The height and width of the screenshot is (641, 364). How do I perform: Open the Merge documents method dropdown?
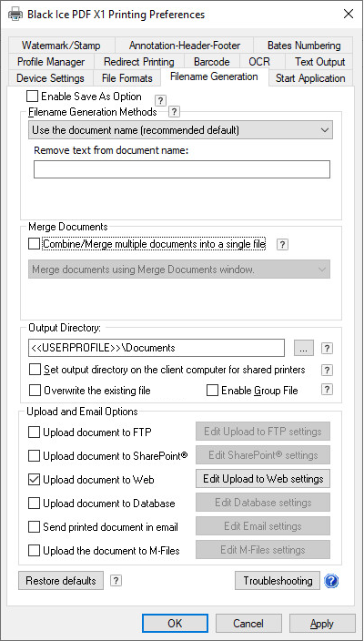click(x=179, y=270)
